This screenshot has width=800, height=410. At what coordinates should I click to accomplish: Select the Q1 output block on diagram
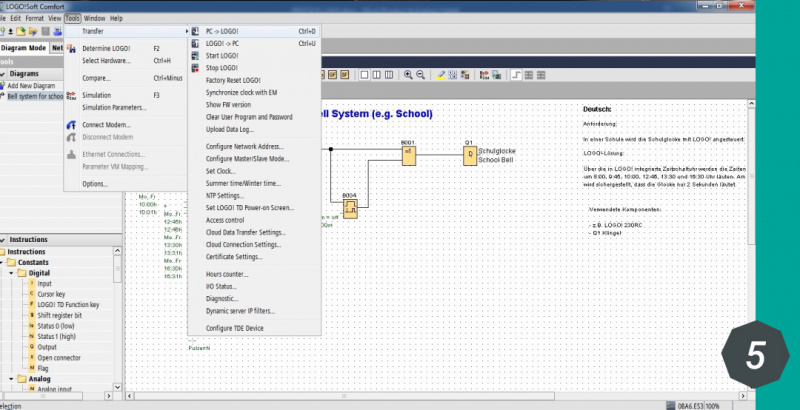click(469, 155)
